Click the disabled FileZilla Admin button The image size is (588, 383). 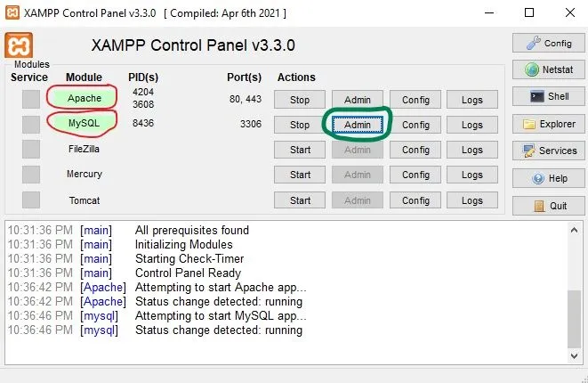pos(358,150)
